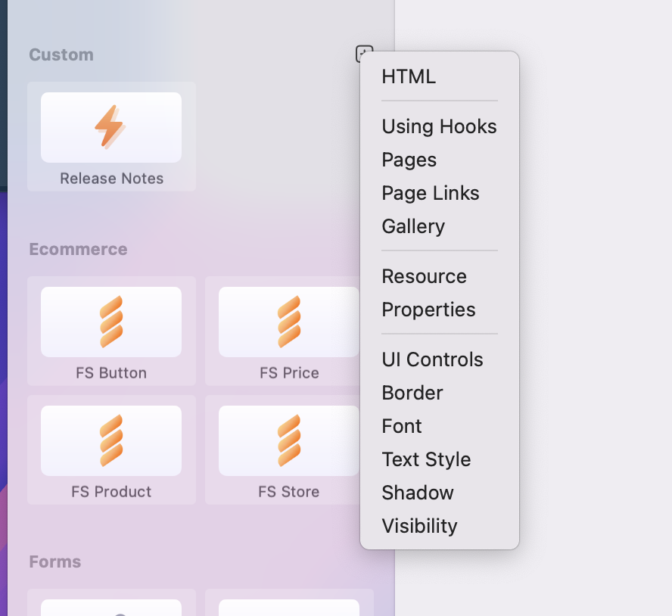Click the add custom component plus icon
This screenshot has height=616, width=672.
pos(363,53)
